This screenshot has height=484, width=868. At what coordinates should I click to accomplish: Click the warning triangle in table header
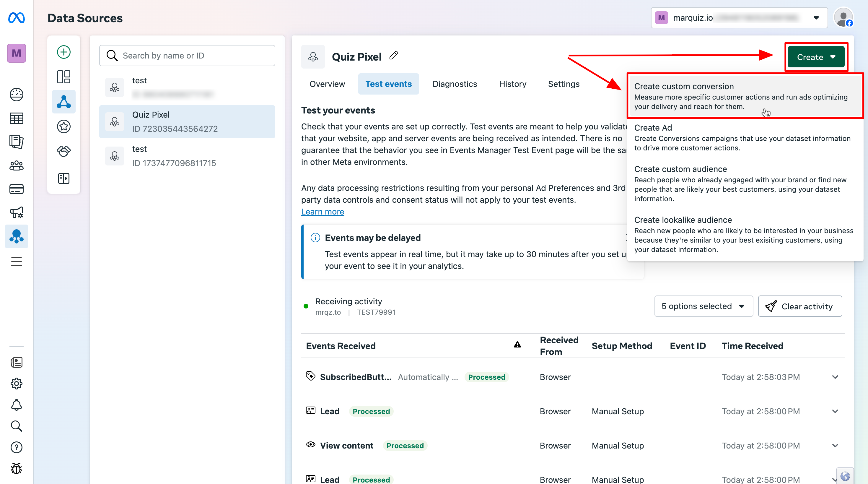pos(517,345)
